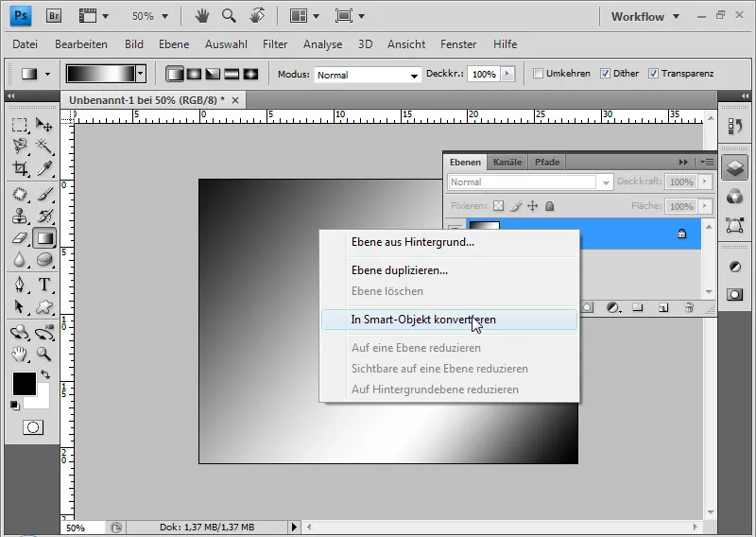
Task: Click the Rotate View tool in top bar
Action: click(x=257, y=16)
